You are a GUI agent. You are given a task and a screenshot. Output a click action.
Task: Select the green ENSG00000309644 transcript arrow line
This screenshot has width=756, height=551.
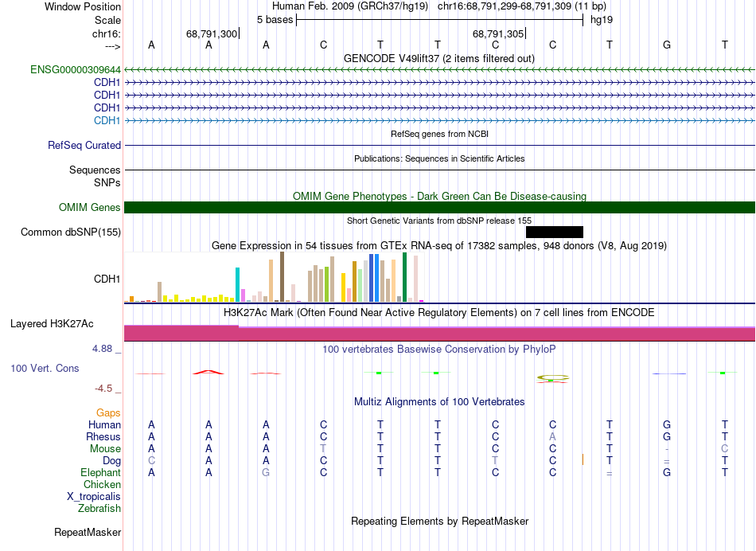click(x=440, y=70)
